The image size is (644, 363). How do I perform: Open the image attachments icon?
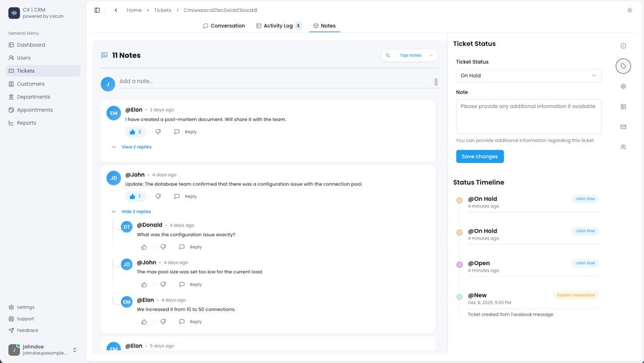coord(623,107)
